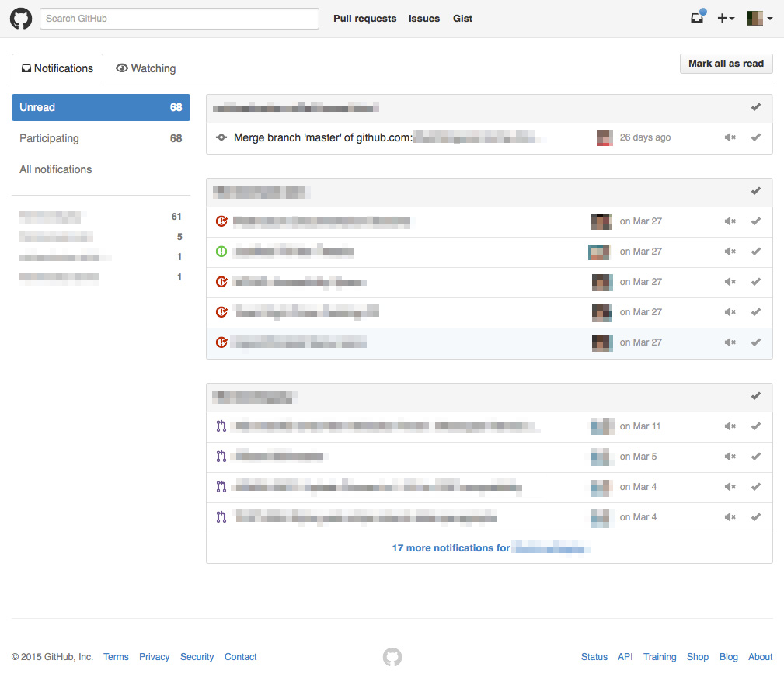Select Participating filter in sidebar
Screen dimensions: 784x695
pyautogui.click(x=49, y=138)
